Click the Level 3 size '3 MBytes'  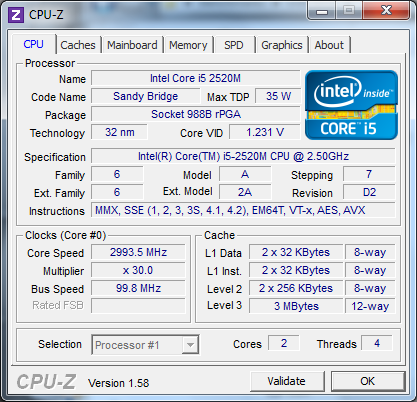coord(296,306)
